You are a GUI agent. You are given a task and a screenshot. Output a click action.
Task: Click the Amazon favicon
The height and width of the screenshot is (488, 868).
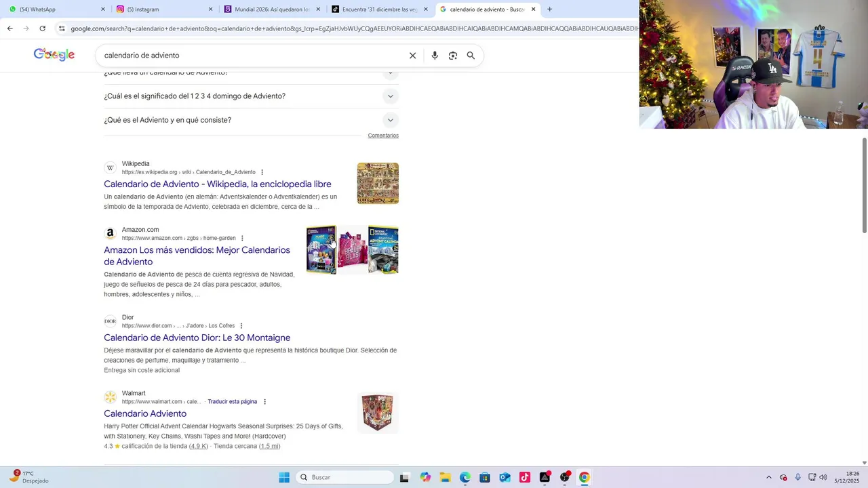[110, 233]
